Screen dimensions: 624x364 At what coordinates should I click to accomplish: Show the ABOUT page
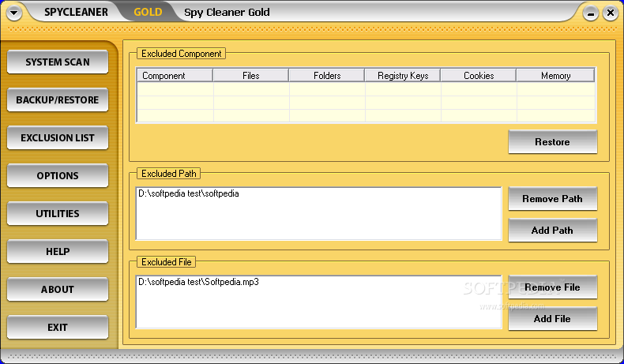[58, 289]
